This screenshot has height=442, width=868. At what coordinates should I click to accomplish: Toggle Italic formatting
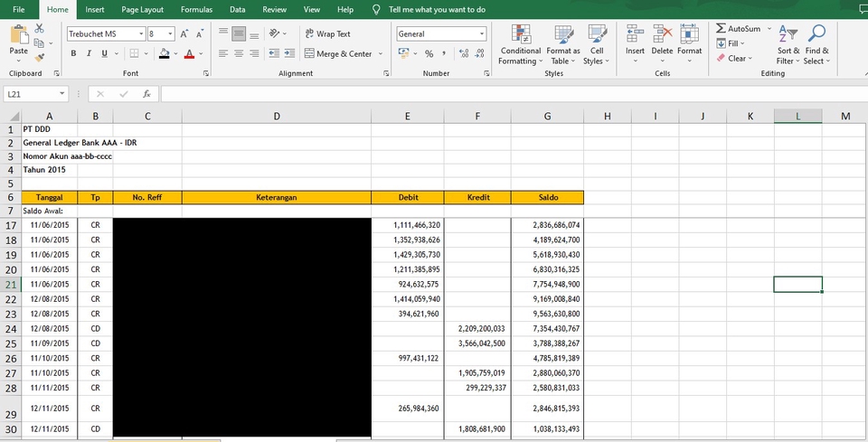(89, 53)
